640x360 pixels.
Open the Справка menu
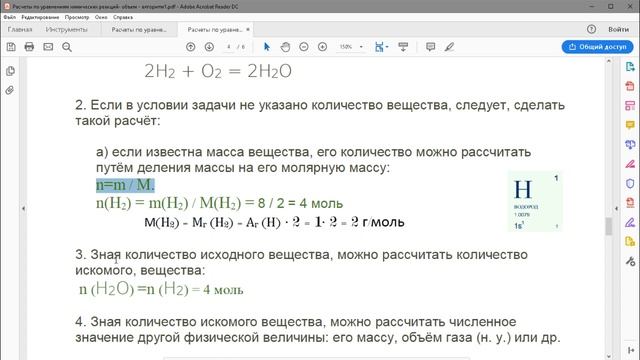(123, 17)
